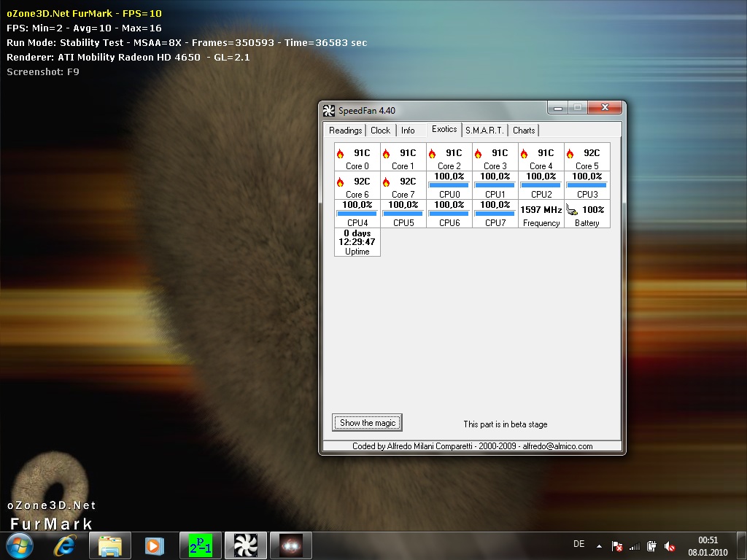Viewport: 747px width, 560px height.
Task: Click the CPU1 usage bar
Action: [495, 185]
